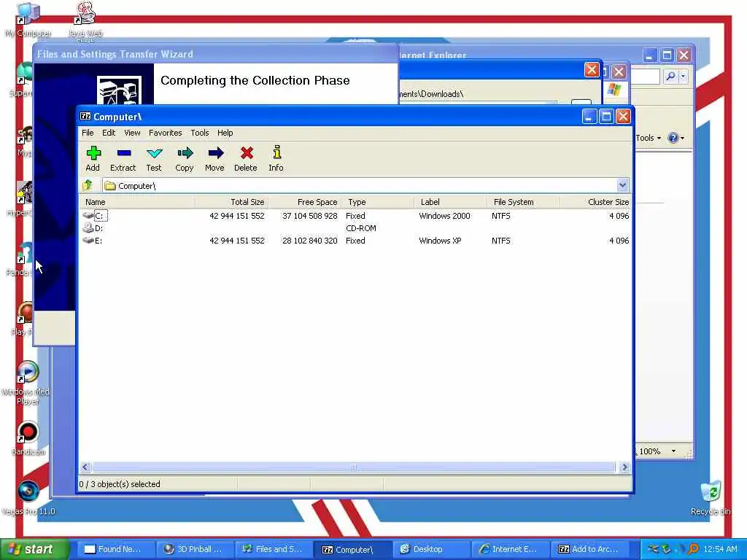Image resolution: width=747 pixels, height=560 pixels.
Task: Click the Extract toolbar icon
Action: 124,153
